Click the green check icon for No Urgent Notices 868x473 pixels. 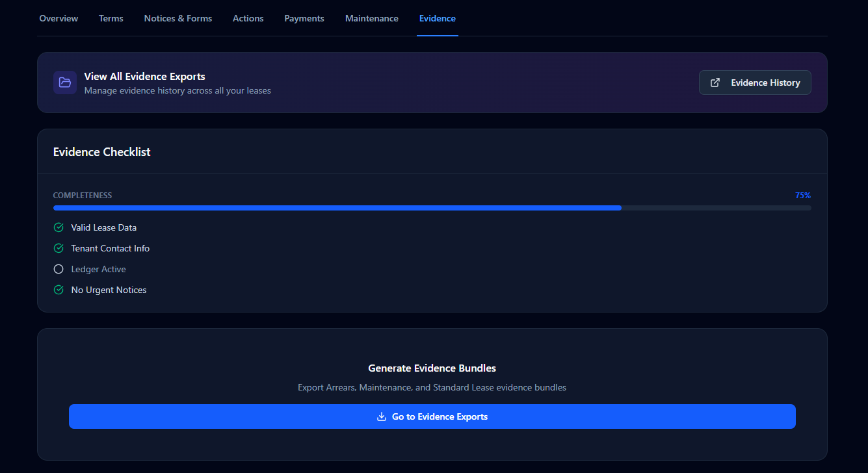59,290
